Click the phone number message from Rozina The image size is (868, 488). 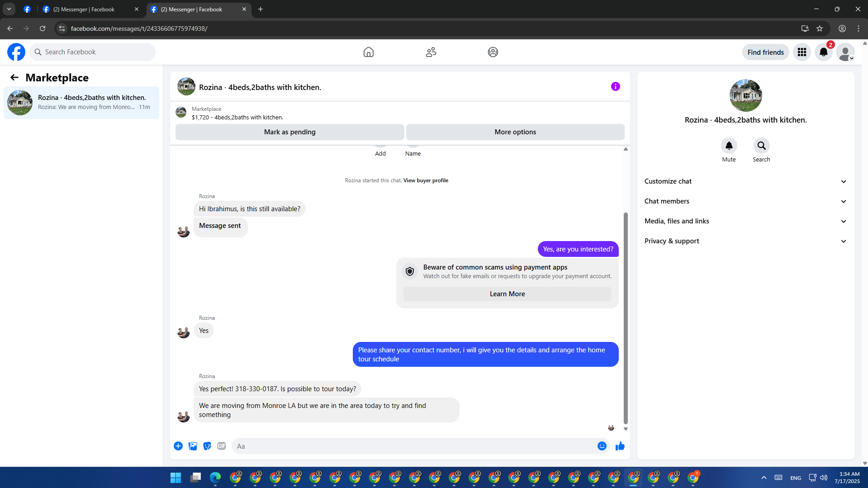pyautogui.click(x=277, y=389)
